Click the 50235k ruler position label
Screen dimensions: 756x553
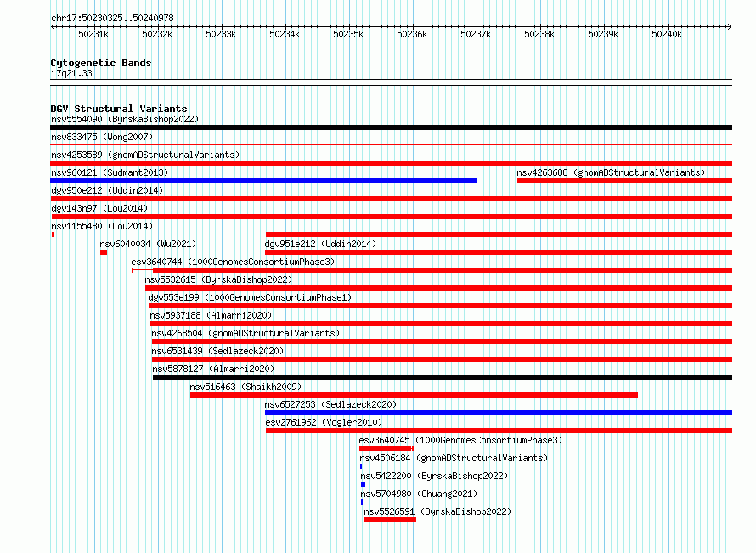(x=348, y=34)
